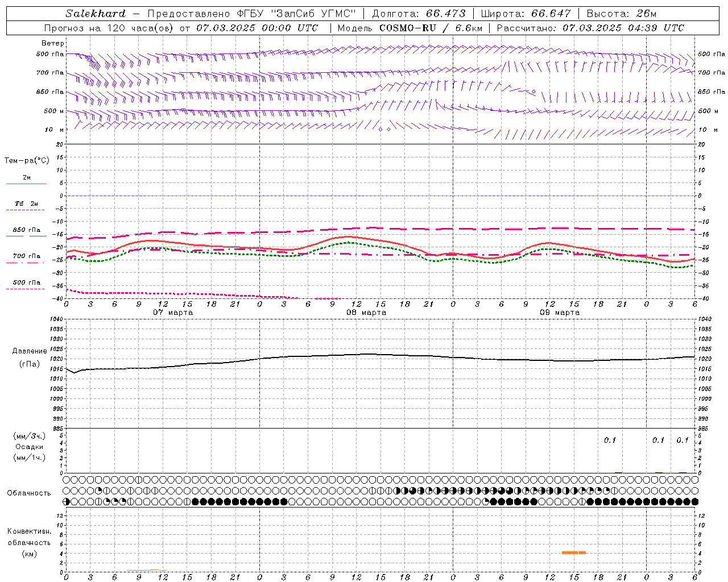Select the provider text "ЗапСиб УГМС"

[314, 14]
